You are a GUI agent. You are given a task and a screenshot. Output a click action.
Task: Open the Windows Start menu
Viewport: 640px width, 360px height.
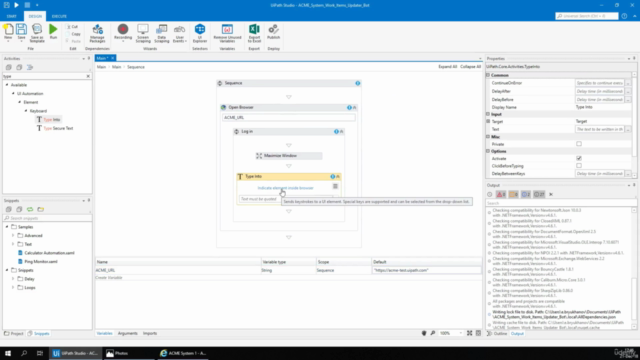coord(8,353)
